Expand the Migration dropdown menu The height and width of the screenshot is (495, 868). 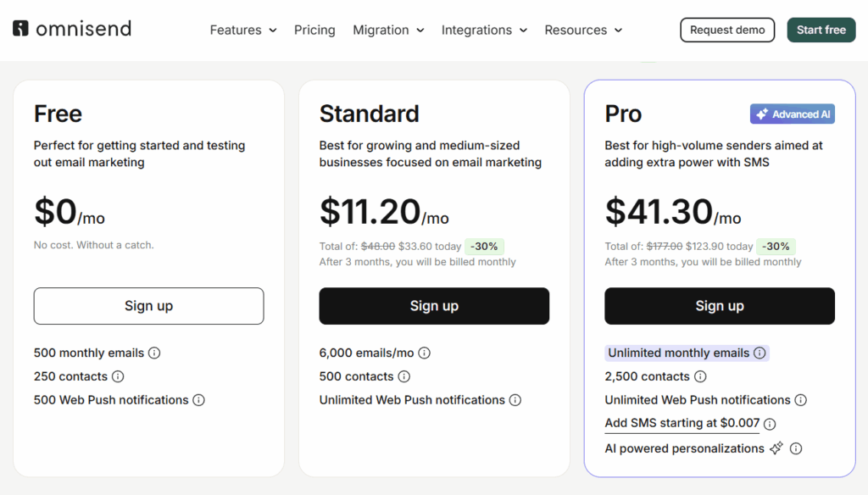click(388, 30)
